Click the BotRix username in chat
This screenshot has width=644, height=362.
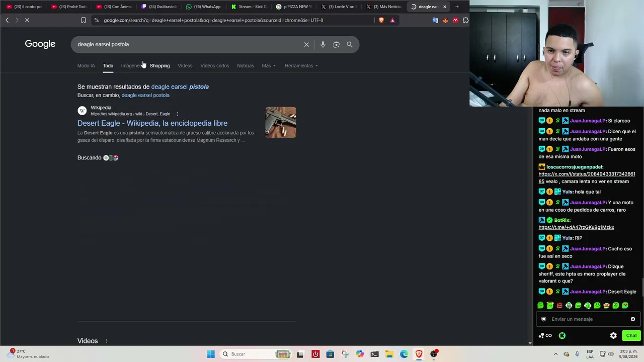pyautogui.click(x=562, y=220)
